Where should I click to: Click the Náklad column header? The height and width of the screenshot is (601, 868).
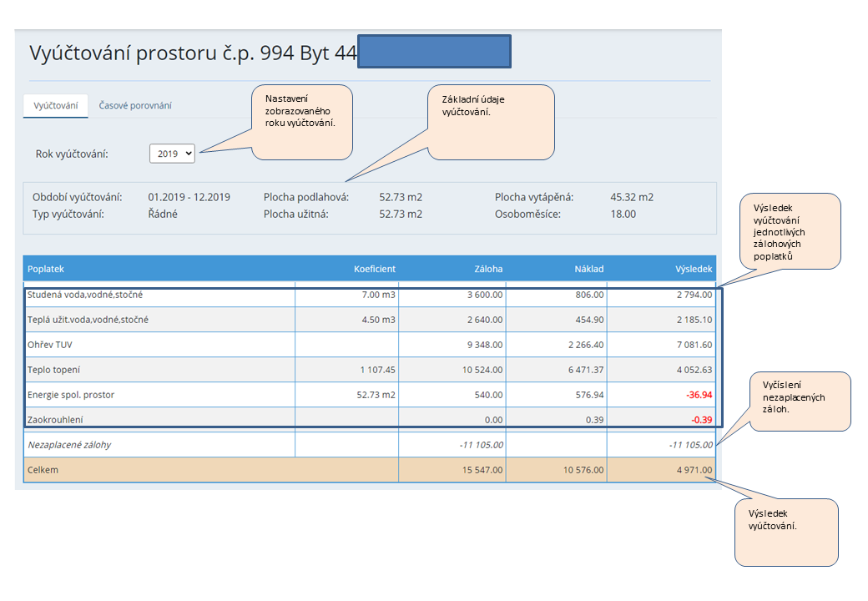[x=588, y=269]
